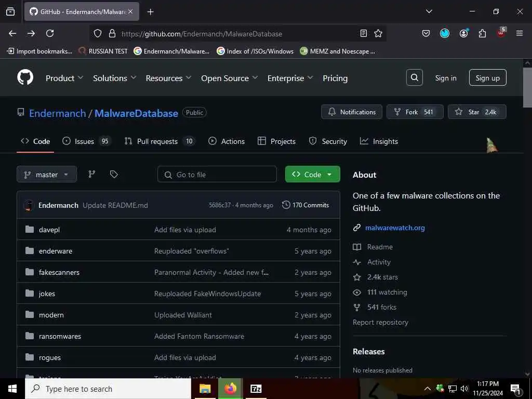Open the RUSSIAN TEST bookmark
Viewport: 532px width, 399px height.
(x=103, y=51)
